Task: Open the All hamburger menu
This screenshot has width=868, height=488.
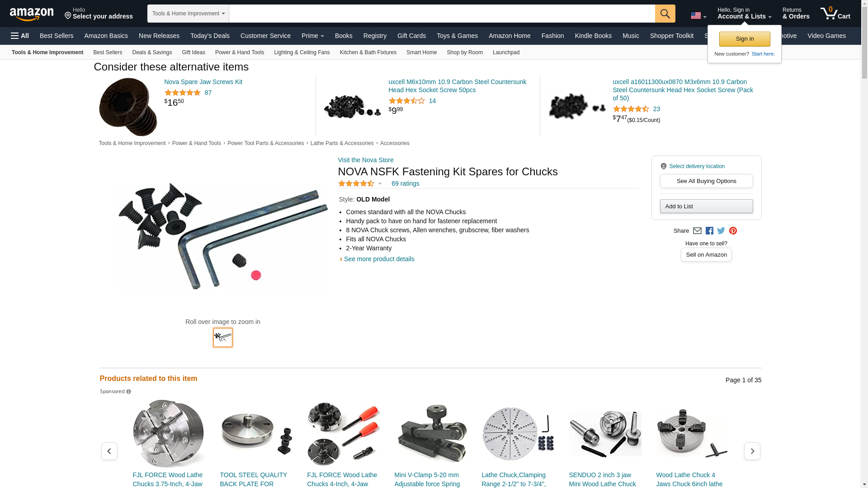Action: pyautogui.click(x=20, y=36)
